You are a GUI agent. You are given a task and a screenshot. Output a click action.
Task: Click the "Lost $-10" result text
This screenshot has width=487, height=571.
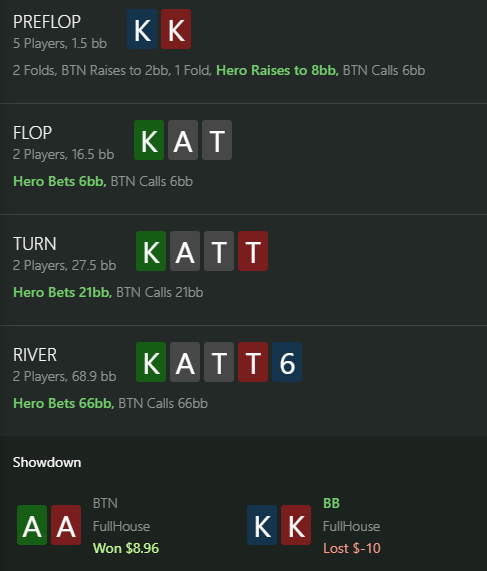click(x=352, y=548)
